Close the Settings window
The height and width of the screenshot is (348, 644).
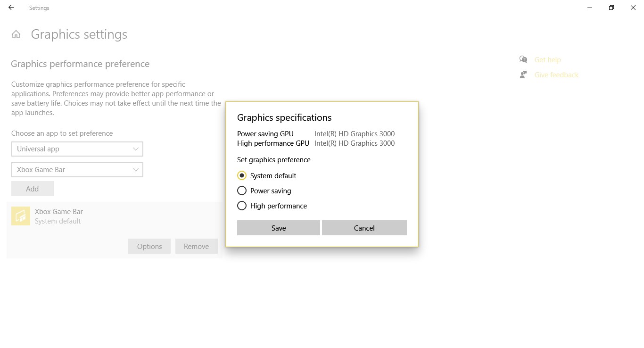[633, 8]
